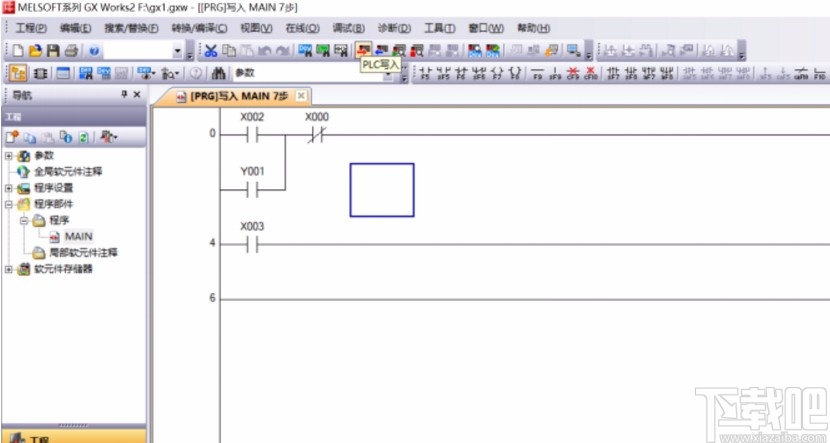Insert rising pulse contact sF7
Screen dimensions: 830x443
pos(613,74)
